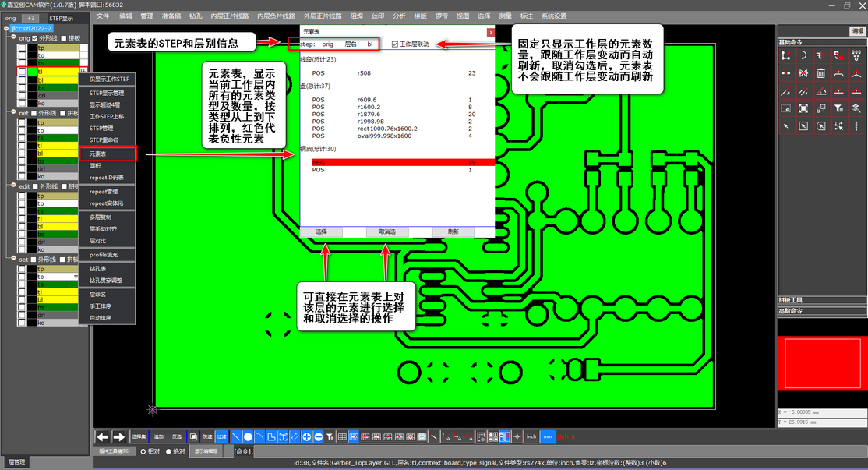Image resolution: width=868 pixels, height=470 pixels.
Task: Choose 元素表 in the context menu
Action: click(108, 154)
